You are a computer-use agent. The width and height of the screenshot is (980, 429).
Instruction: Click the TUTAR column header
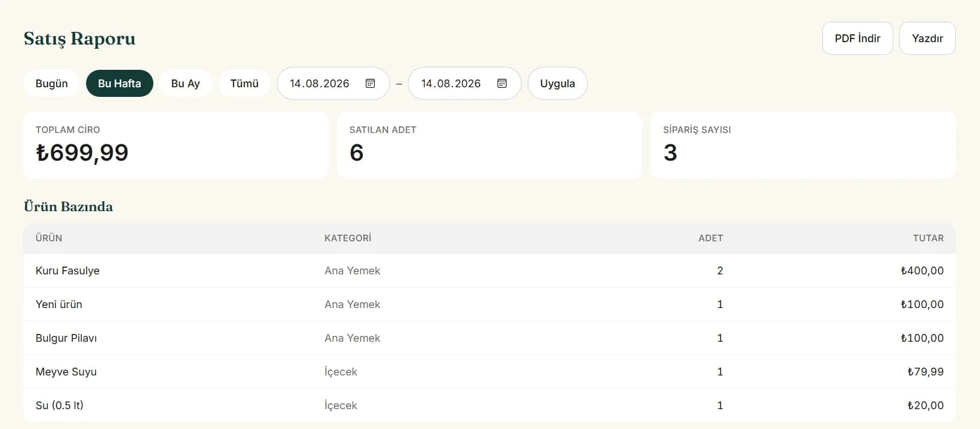tap(928, 238)
